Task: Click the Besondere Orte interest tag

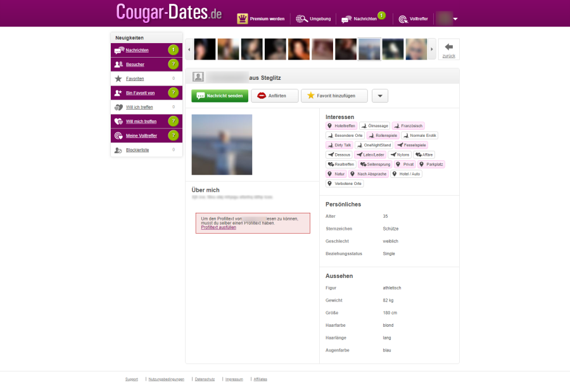Action: coord(345,136)
